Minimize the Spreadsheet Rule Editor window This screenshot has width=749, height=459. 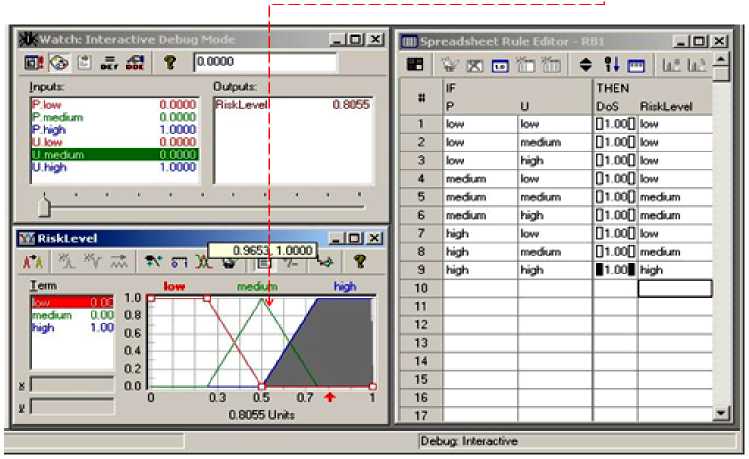tap(682, 42)
